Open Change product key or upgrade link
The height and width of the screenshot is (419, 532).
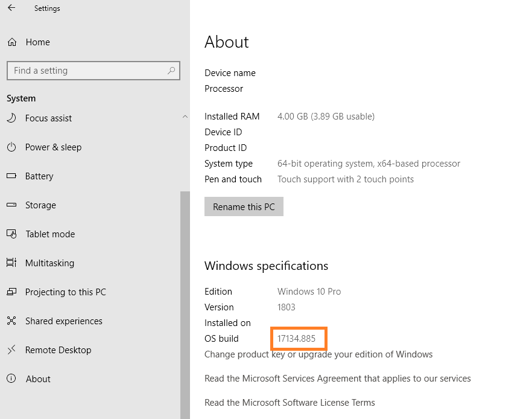[318, 354]
